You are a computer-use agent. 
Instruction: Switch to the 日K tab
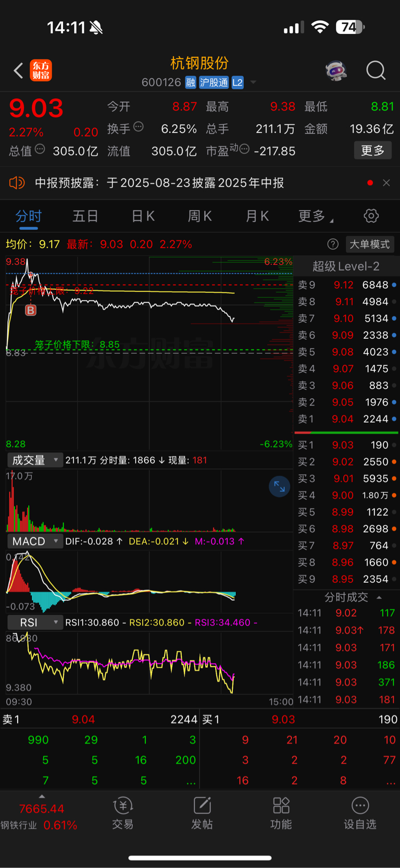[143, 216]
